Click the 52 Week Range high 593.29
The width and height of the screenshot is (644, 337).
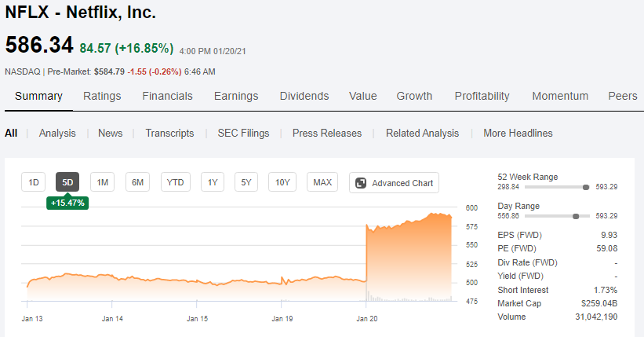(x=606, y=187)
